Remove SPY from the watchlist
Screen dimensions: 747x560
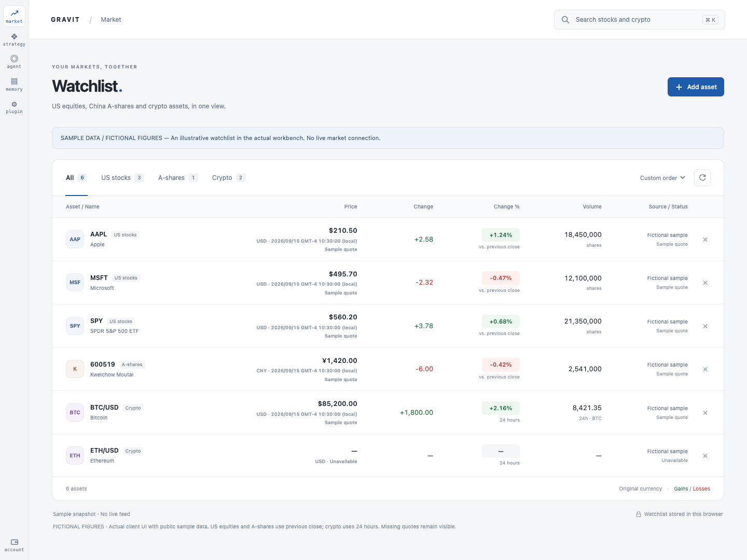click(706, 326)
